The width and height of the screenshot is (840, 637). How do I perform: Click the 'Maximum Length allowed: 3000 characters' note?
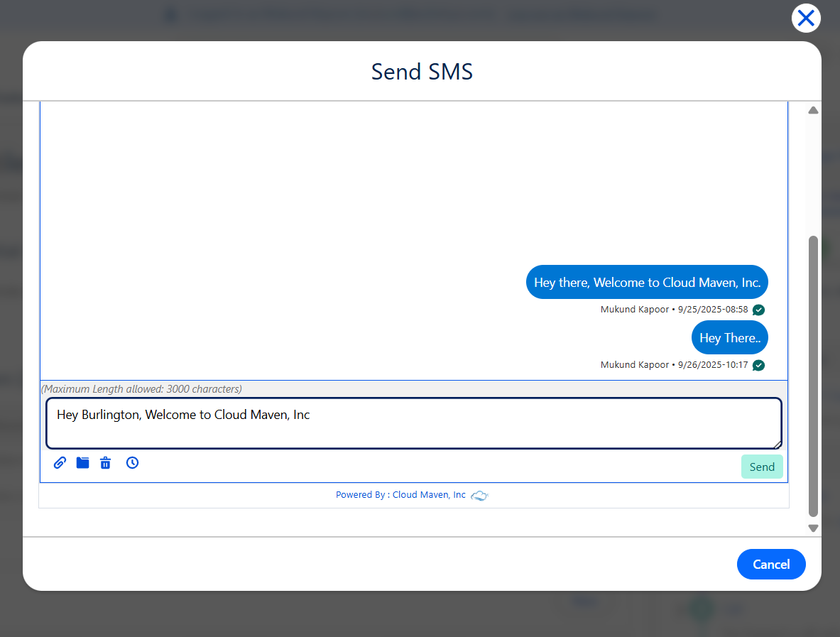tap(141, 389)
